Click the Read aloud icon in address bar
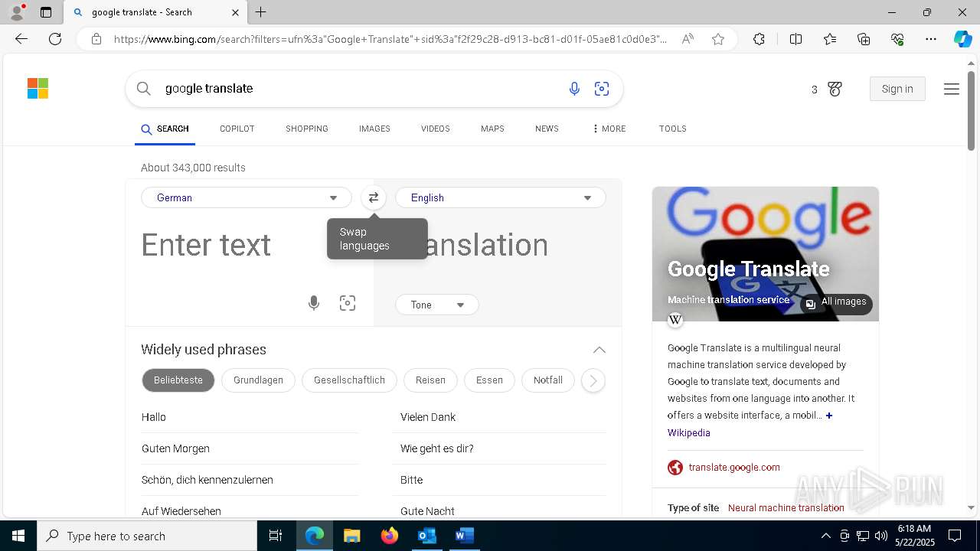Screen dimensions: 980x551 (x=688, y=39)
